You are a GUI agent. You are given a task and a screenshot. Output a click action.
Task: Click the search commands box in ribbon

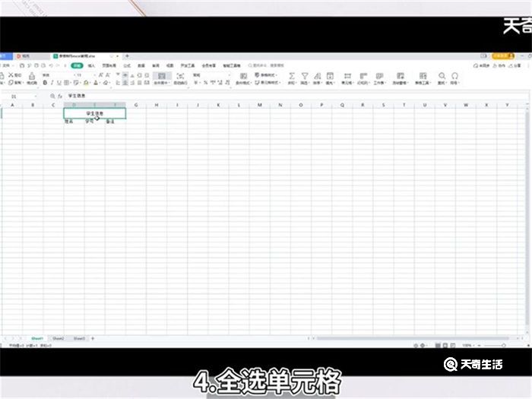pyautogui.click(x=266, y=65)
